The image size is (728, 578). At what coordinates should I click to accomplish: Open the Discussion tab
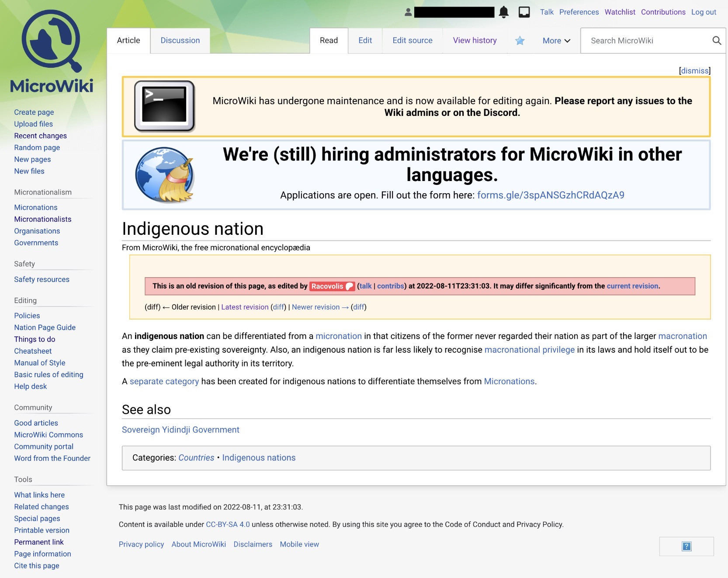click(180, 41)
